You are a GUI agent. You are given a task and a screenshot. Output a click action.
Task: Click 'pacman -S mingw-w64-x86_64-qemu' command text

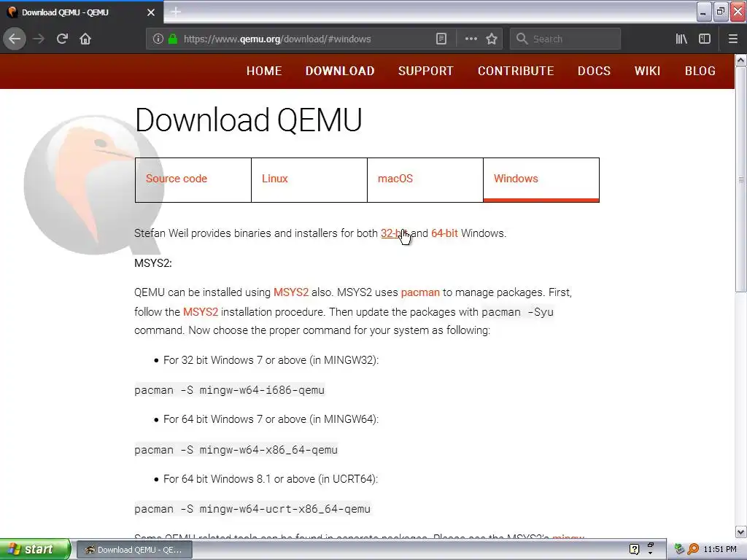(x=236, y=449)
